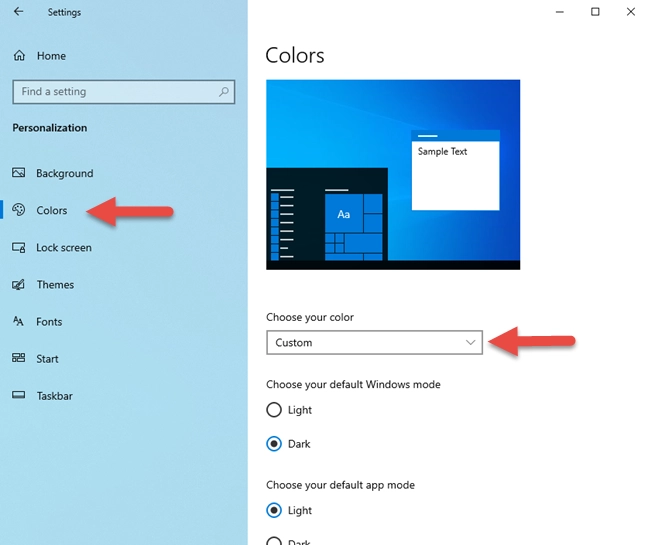Select the Colors palette icon

tap(18, 210)
